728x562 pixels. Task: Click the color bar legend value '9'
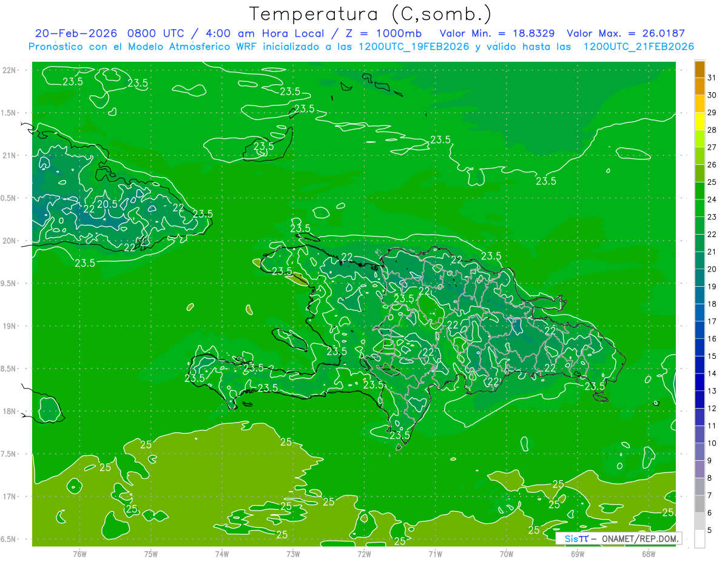click(x=710, y=461)
